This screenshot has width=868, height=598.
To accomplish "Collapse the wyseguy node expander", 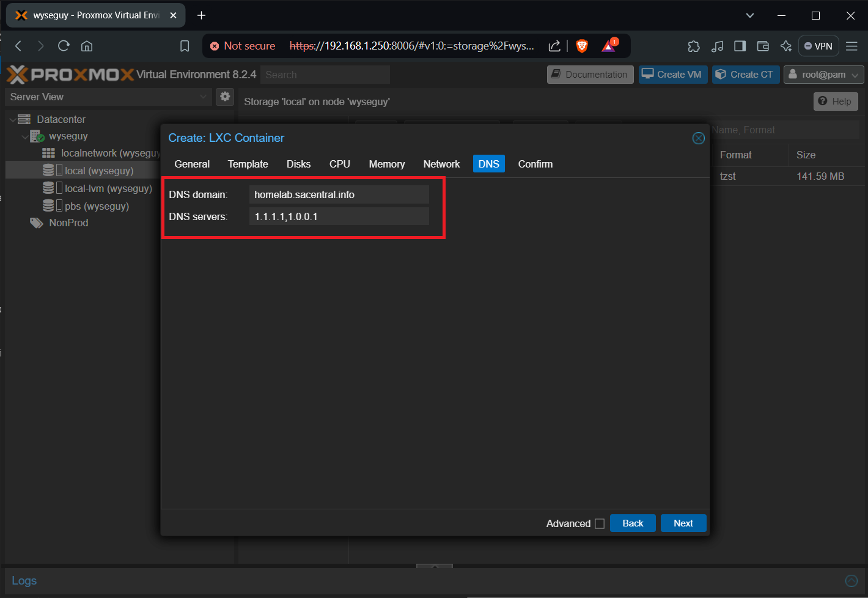I will (x=24, y=137).
